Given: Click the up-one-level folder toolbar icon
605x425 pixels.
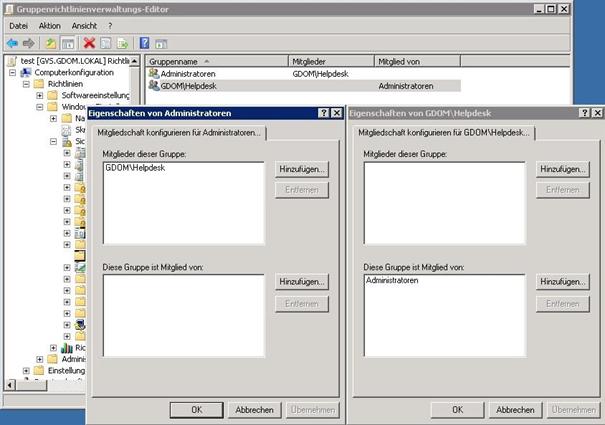Looking at the screenshot, I should 49,43.
